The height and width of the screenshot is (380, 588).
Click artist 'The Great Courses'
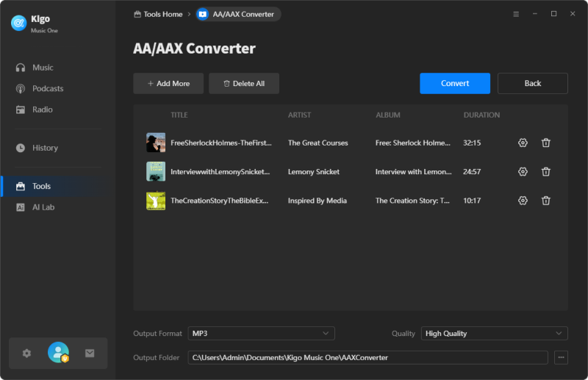click(318, 143)
